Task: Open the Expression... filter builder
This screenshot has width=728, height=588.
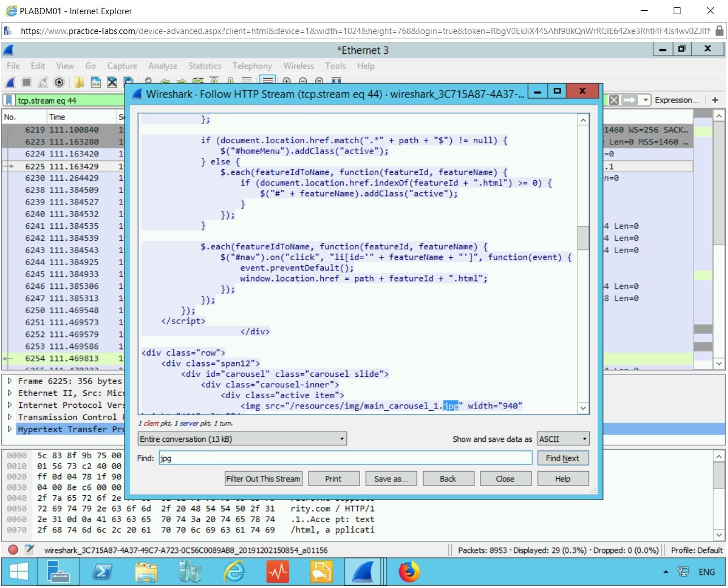Action: point(677,100)
